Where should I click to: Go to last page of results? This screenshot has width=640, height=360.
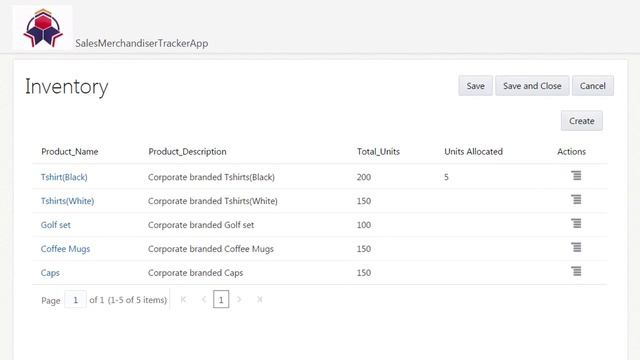[x=260, y=300]
